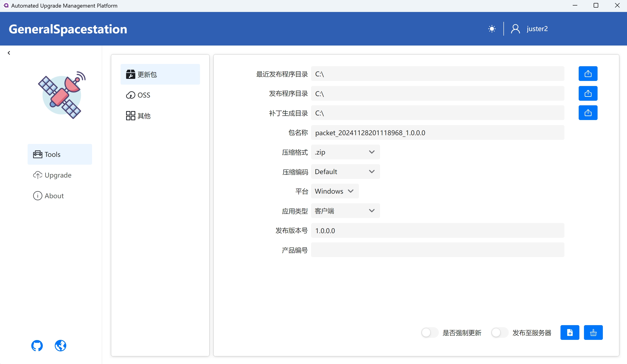Focus the 最近发布程序目录 path field

[x=438, y=74]
